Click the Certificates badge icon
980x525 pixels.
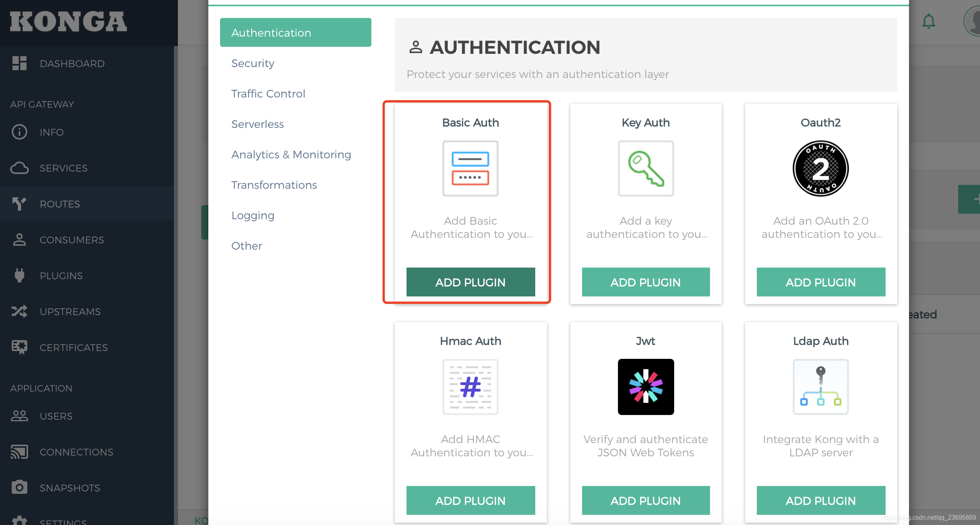(x=19, y=347)
